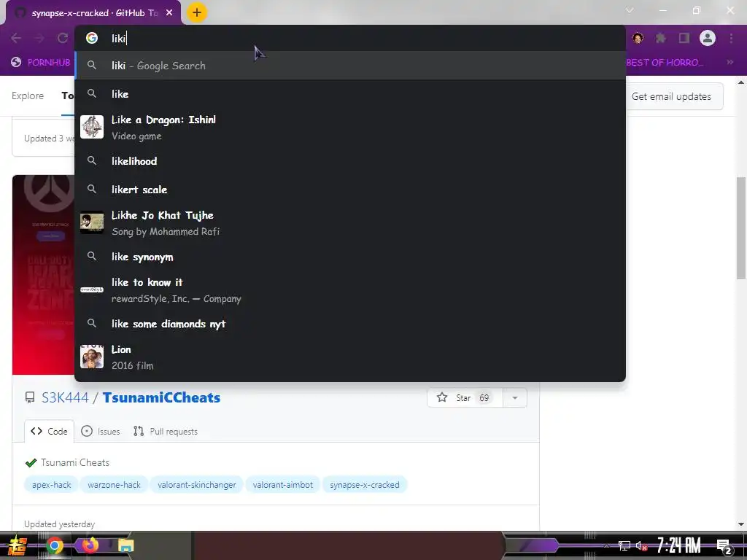The image size is (747, 560).
Task: Select 'liki - Google Search' suggestion
Action: pos(349,66)
